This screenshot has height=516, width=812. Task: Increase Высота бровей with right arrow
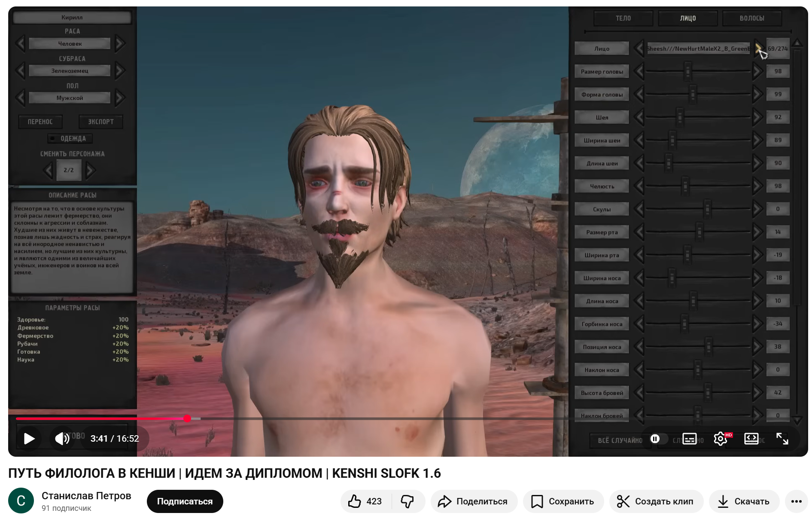[758, 393]
